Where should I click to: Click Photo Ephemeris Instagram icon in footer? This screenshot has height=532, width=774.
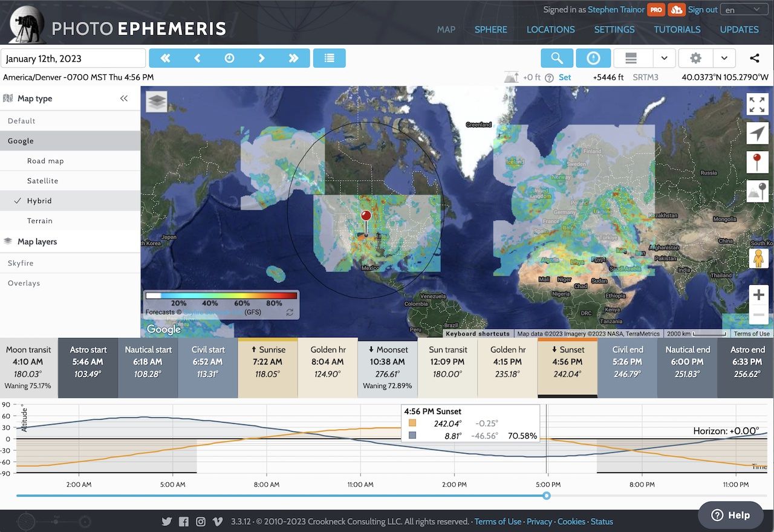[x=200, y=521]
